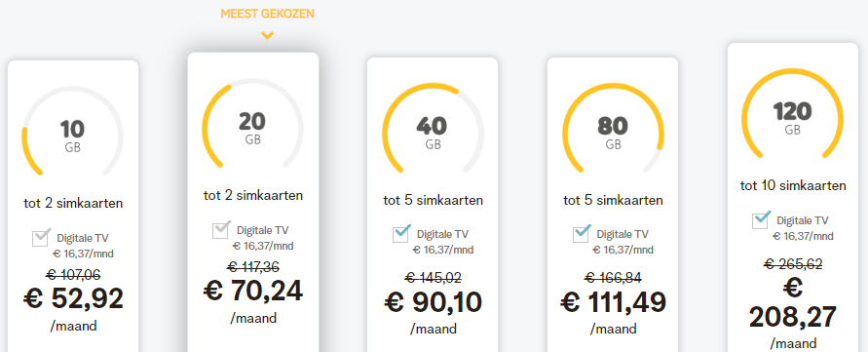Choose the € 90,10 per month plan

[x=433, y=302]
